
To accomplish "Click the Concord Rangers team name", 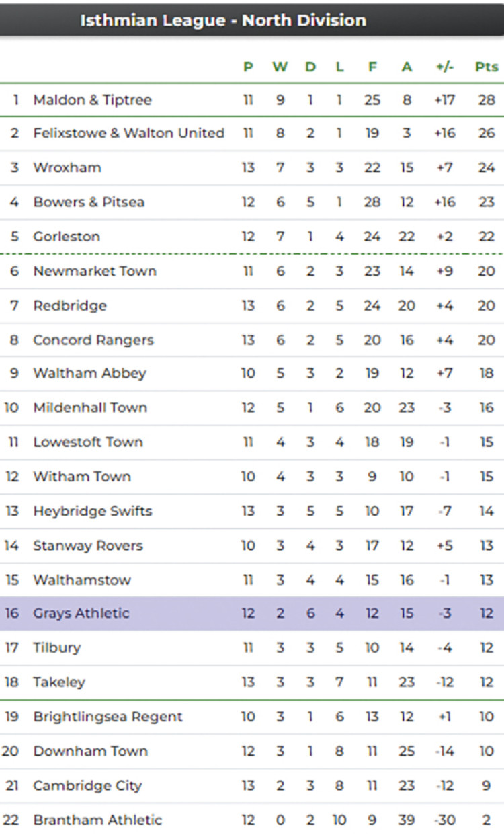I will [x=93, y=340].
